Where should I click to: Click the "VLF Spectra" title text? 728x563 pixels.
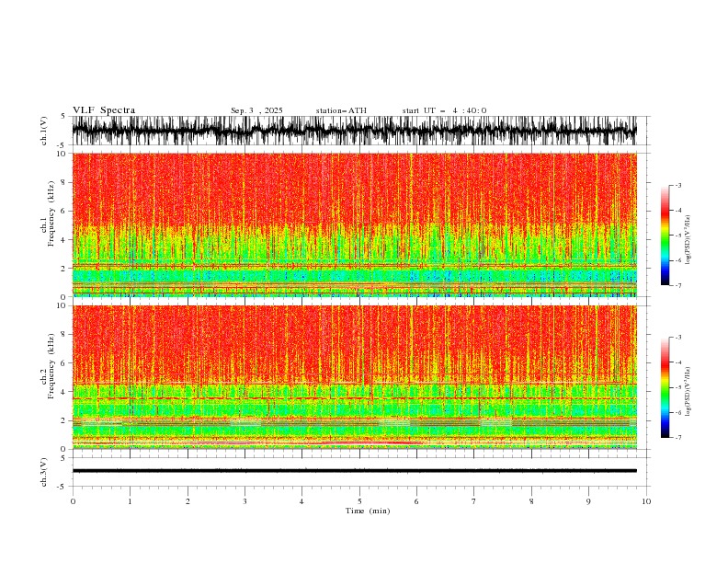tap(104, 110)
